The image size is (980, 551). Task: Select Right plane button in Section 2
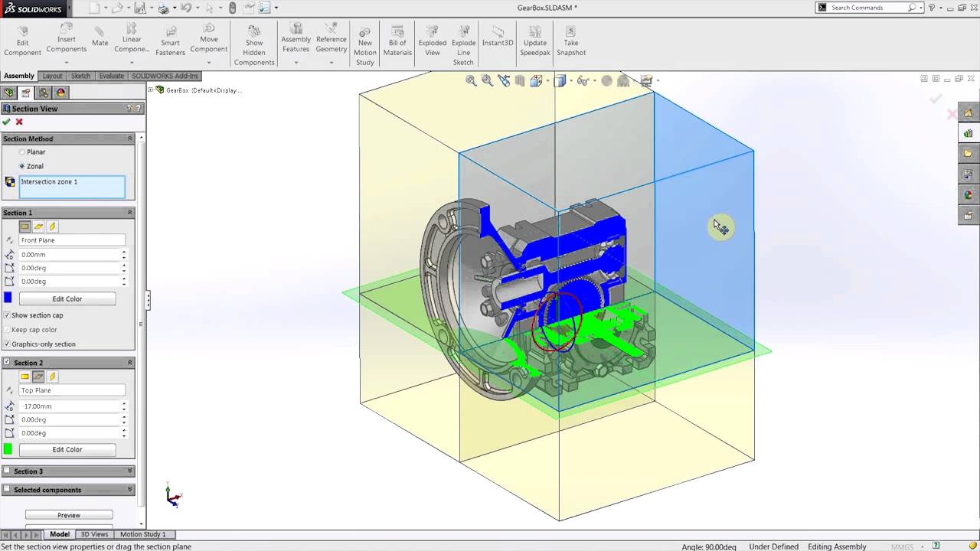point(52,377)
